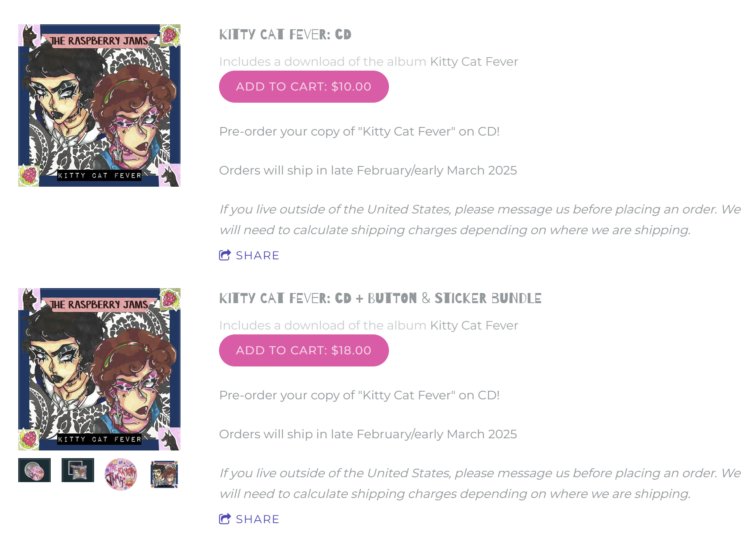The width and height of the screenshot is (756, 543).
Task: Add the $10.00 CD to cart
Action: coord(304,86)
